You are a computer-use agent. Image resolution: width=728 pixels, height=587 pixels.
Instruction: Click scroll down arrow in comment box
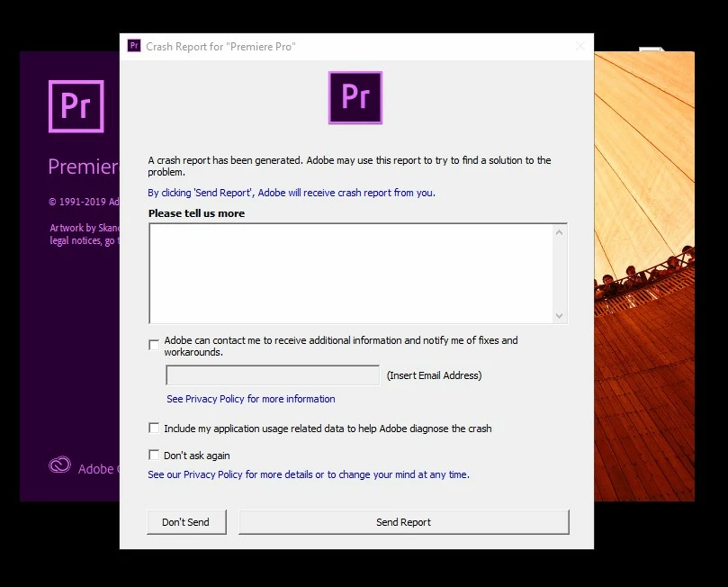560,316
